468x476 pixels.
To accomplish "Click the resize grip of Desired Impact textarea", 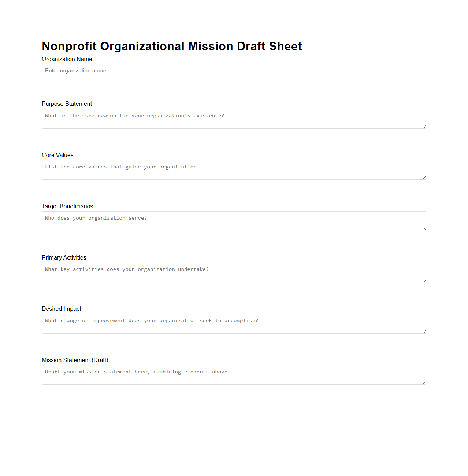I will point(424,332).
